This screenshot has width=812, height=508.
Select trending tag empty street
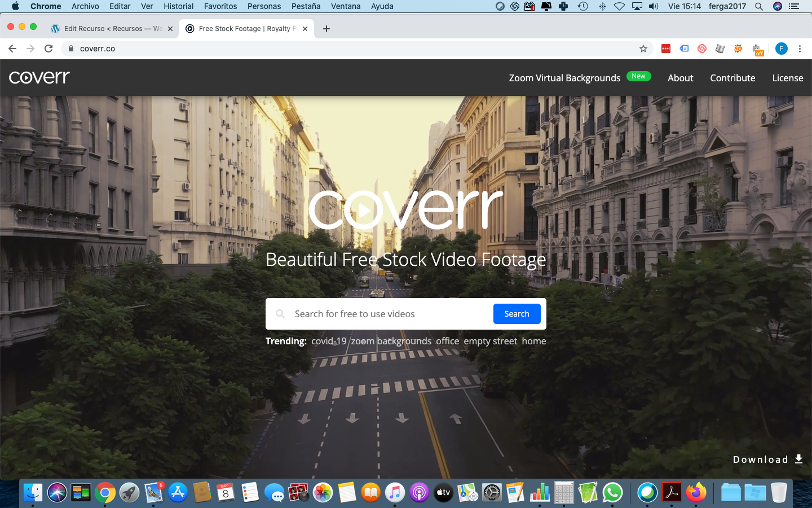[x=490, y=341]
